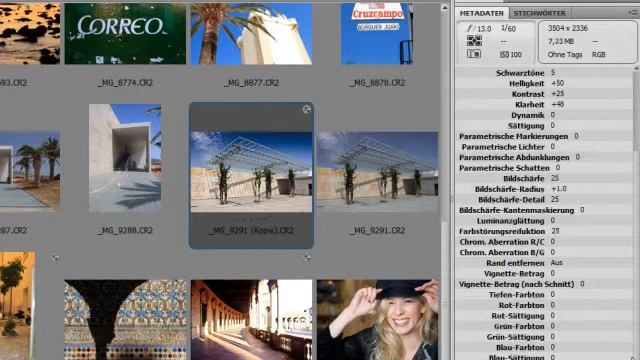The width and height of the screenshot is (640, 360).
Task: Select the Luminanzglättung row
Action: pos(544,221)
